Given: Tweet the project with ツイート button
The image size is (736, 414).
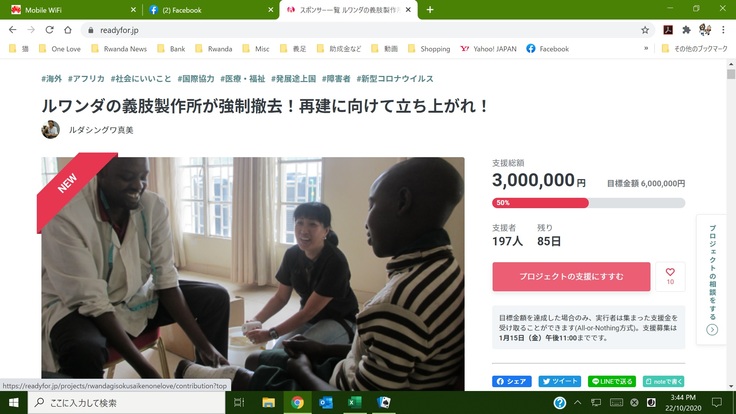Looking at the screenshot, I should point(559,381).
